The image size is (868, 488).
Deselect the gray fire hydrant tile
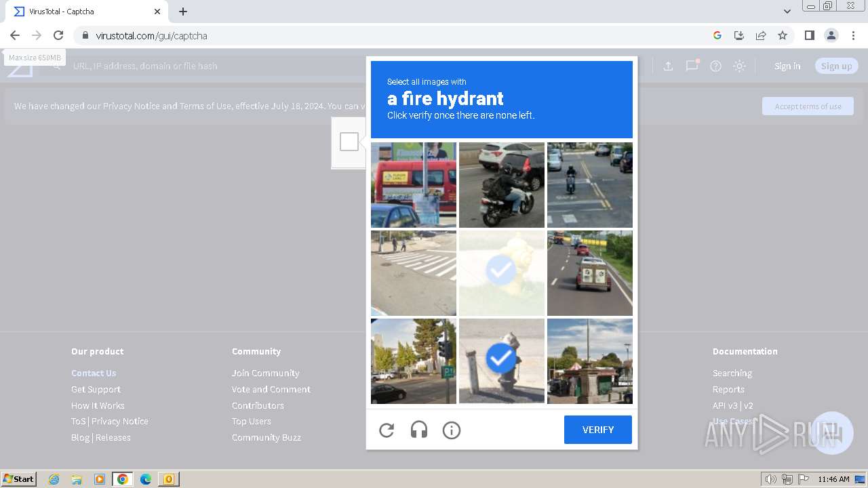tap(502, 361)
